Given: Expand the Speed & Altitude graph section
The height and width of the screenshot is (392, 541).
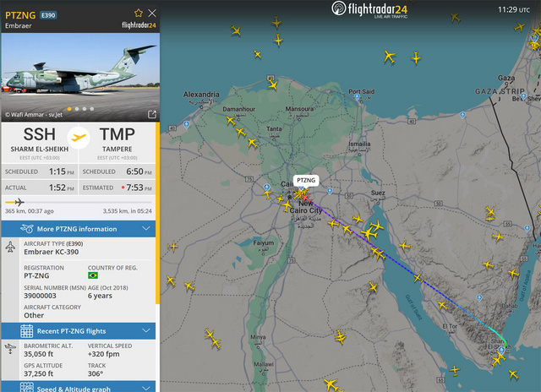Looking at the screenshot, I should tap(79, 387).
